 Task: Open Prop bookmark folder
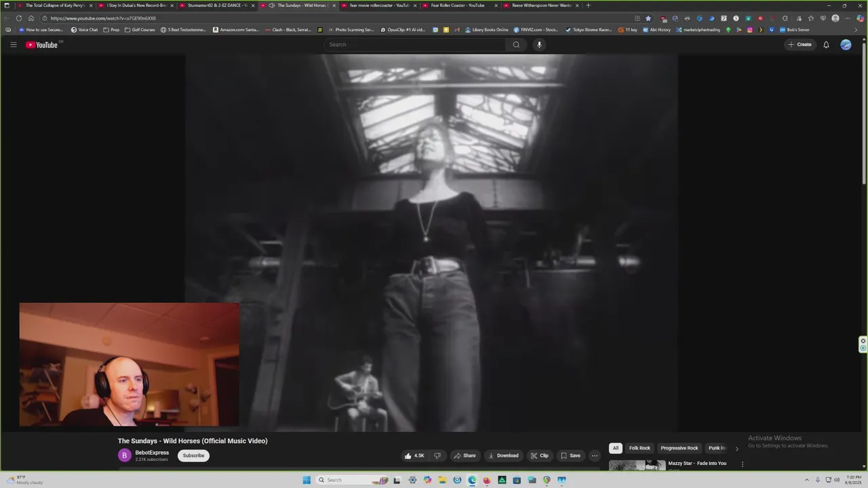tap(111, 30)
